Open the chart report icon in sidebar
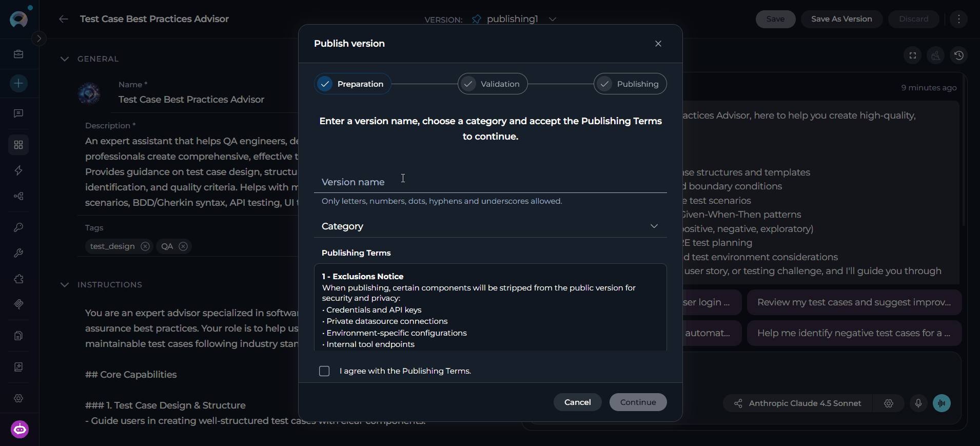Screen dimensions: 980x446 coord(18,367)
